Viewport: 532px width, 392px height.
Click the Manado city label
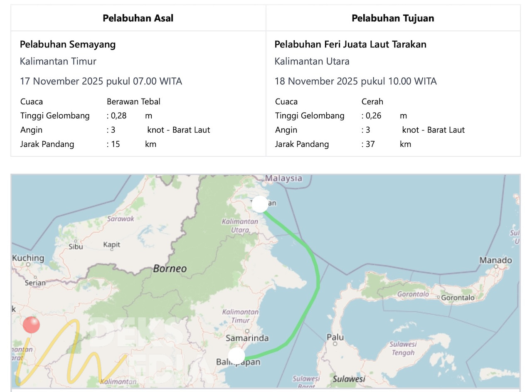click(x=495, y=260)
